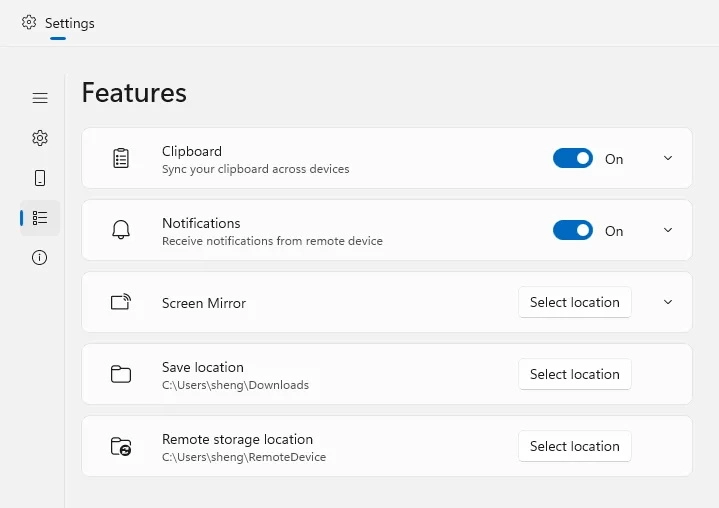Click the Notifications bell icon
Screen dimensions: 719x508
point(121,230)
